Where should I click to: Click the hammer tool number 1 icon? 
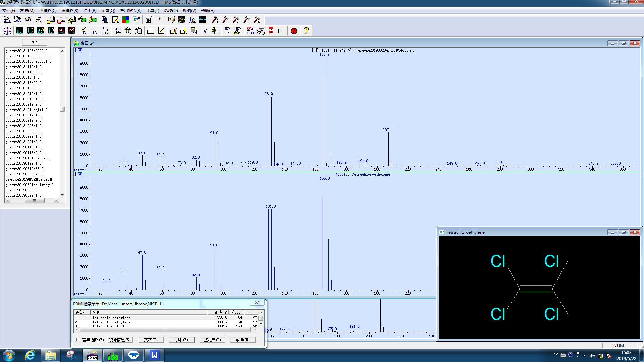tap(215, 20)
